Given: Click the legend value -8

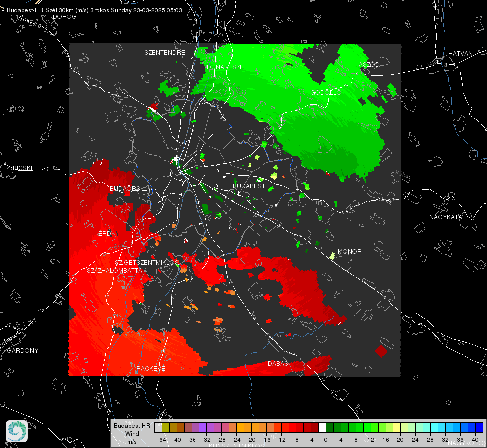Looking at the screenshot, I should click(x=295, y=440).
